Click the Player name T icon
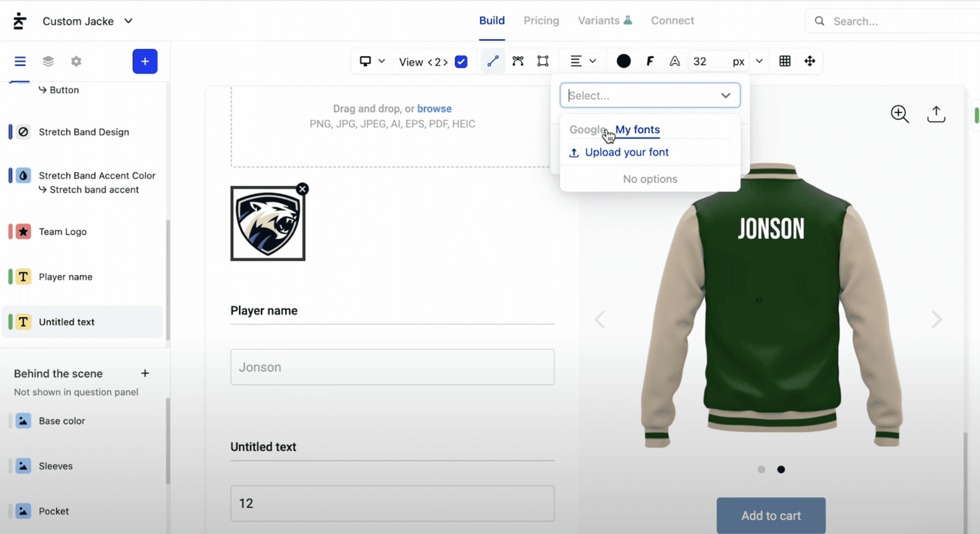 [x=23, y=277]
